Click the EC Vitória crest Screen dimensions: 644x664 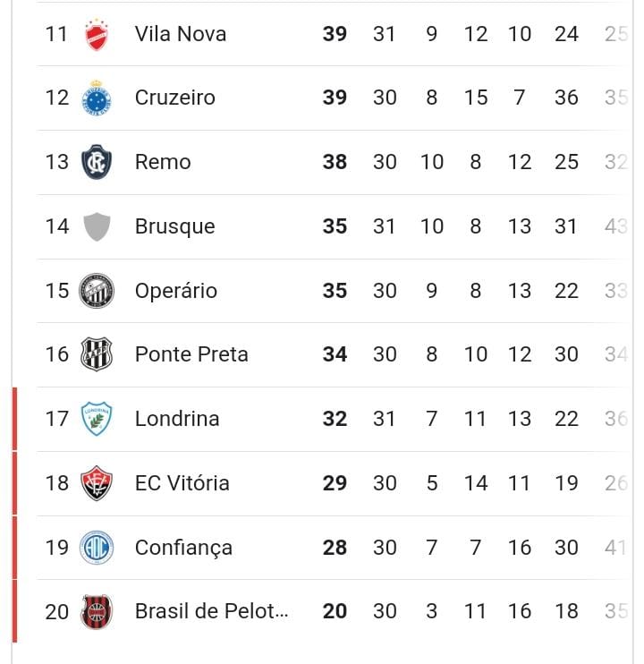tap(97, 483)
